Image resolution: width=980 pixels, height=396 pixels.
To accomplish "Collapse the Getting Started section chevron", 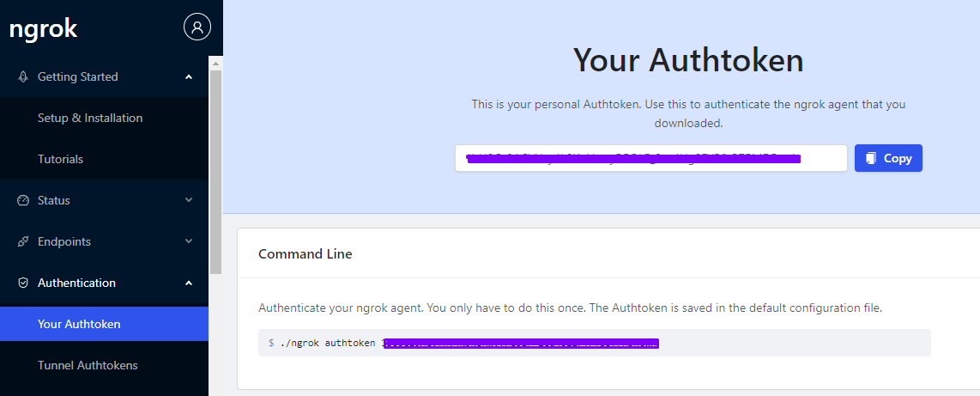I will pyautogui.click(x=189, y=76).
